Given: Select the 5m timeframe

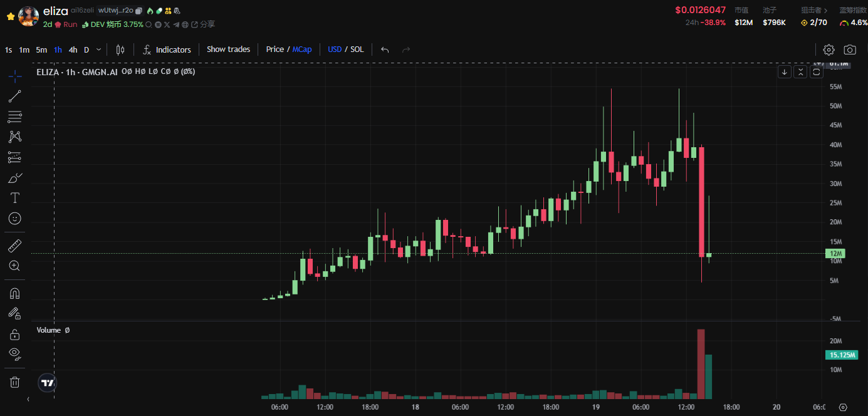Looking at the screenshot, I should 41,49.
